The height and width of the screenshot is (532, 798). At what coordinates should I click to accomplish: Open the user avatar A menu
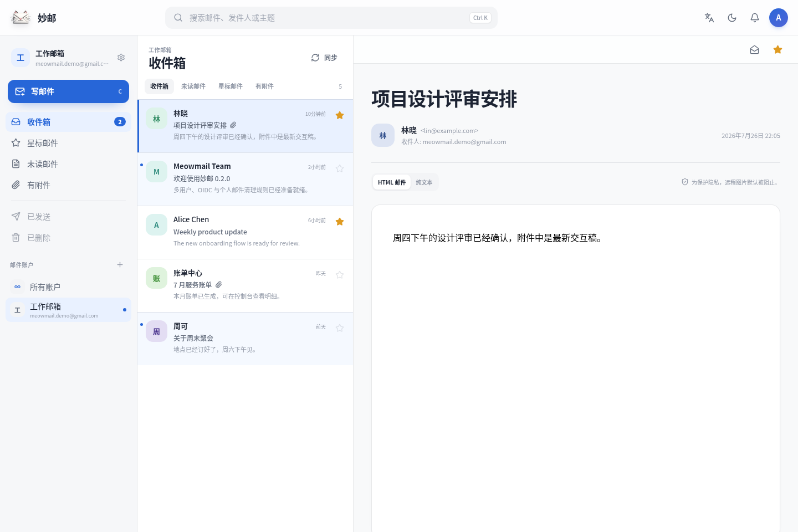pyautogui.click(x=779, y=18)
